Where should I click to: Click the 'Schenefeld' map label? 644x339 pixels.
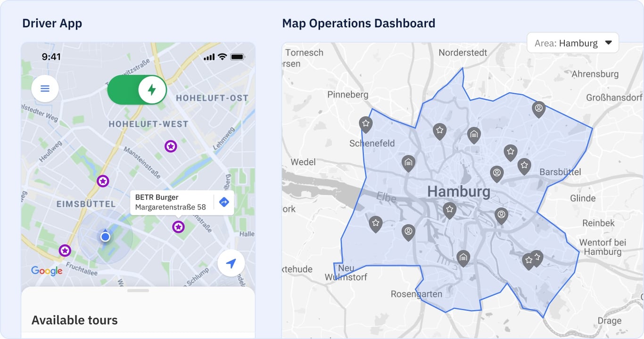372,143
